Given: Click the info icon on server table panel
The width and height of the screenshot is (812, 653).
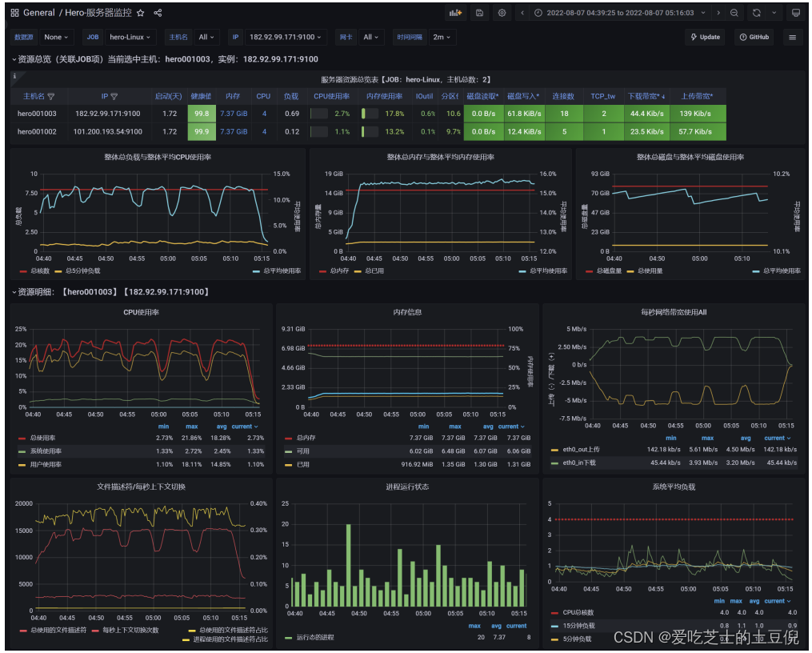Looking at the screenshot, I should [x=14, y=76].
